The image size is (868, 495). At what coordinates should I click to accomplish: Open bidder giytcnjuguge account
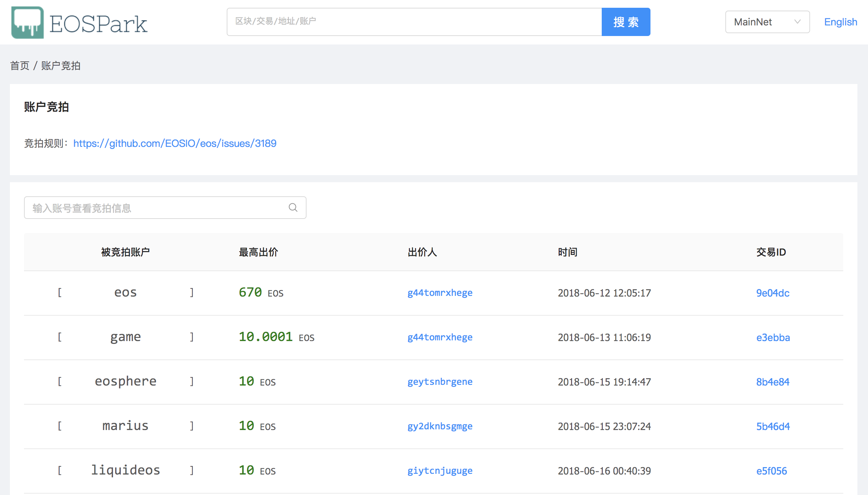click(440, 471)
